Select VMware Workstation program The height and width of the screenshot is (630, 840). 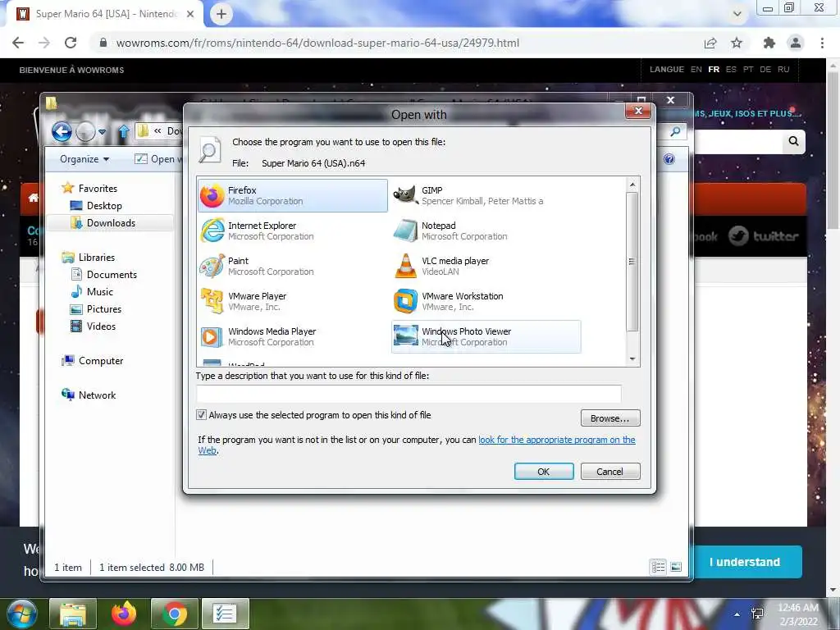(486, 302)
